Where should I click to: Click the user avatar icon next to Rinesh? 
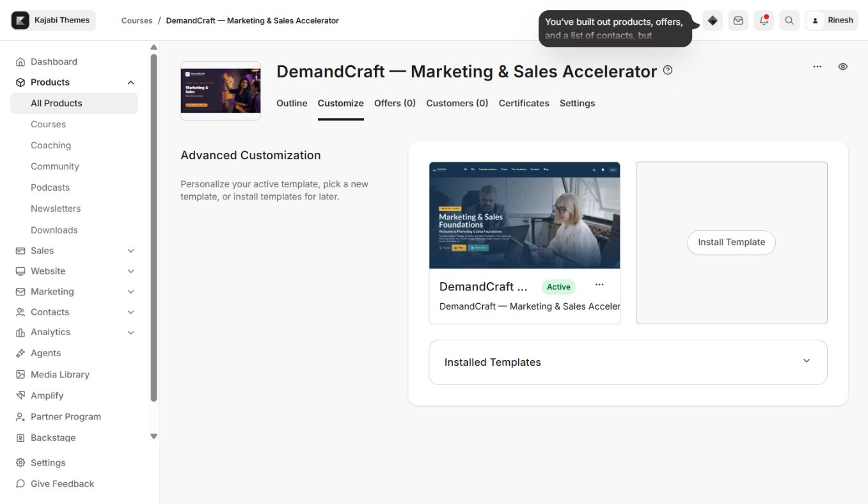click(x=815, y=20)
